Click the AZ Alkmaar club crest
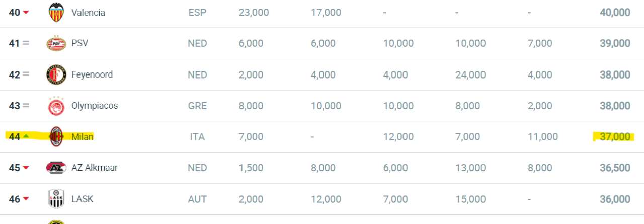 tap(56, 168)
